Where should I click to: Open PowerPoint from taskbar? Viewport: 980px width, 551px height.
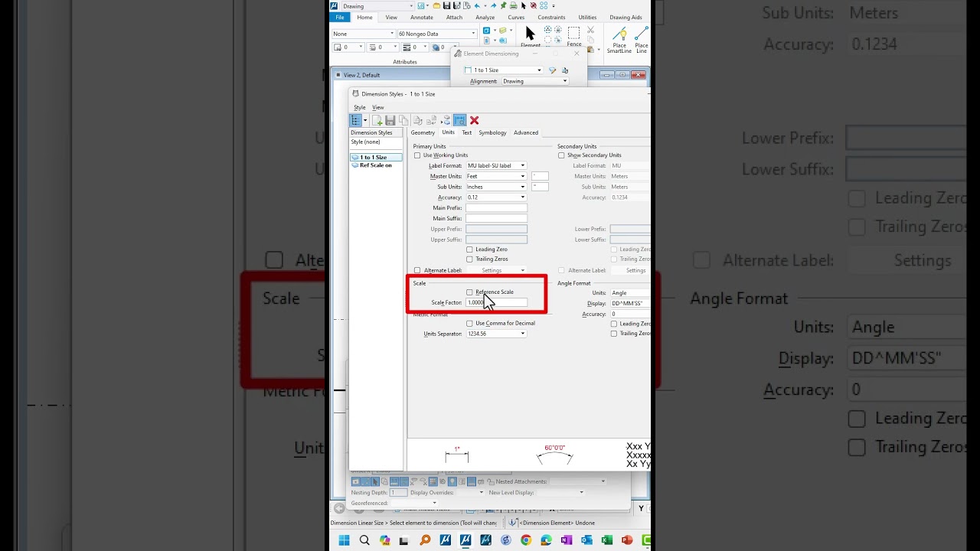(x=627, y=540)
